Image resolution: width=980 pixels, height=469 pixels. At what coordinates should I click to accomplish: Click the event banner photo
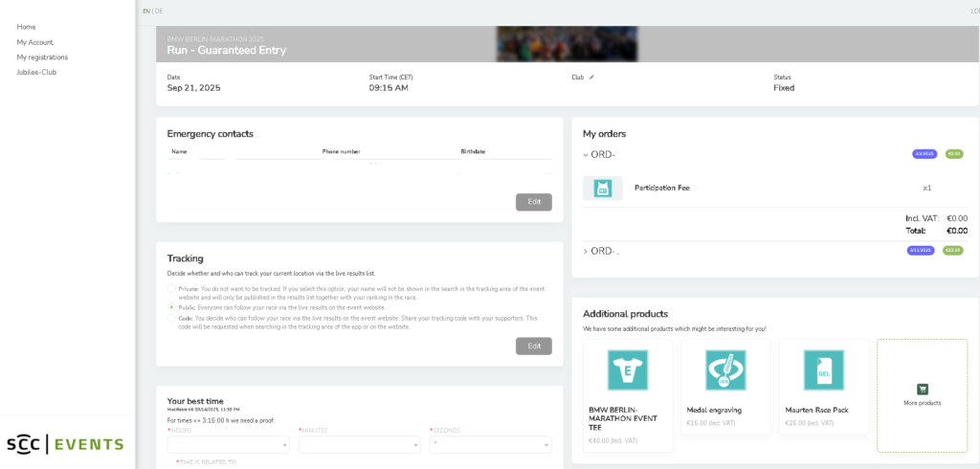point(567,44)
